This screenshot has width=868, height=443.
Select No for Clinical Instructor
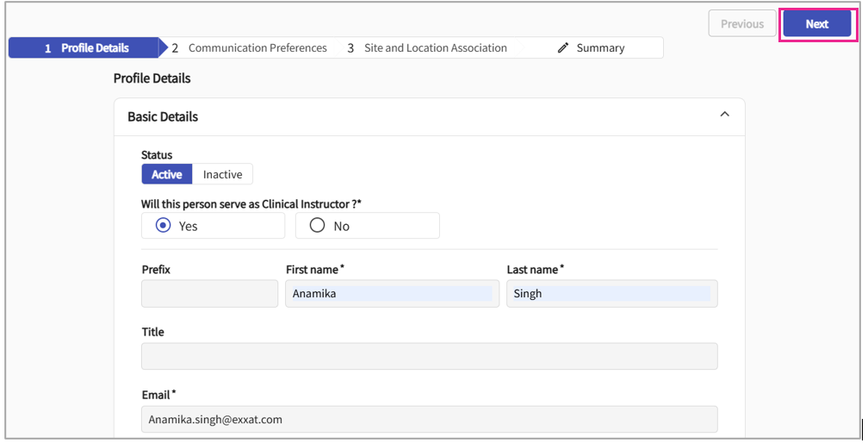(x=317, y=226)
